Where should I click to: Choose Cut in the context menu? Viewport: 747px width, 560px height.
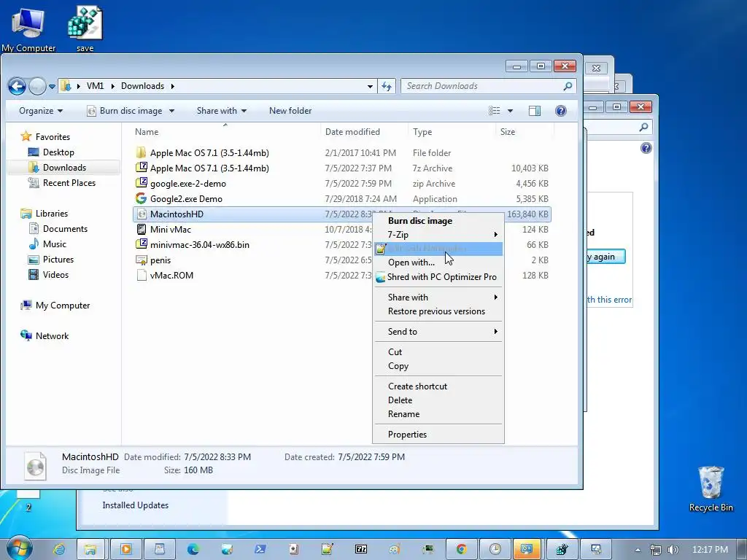point(438,352)
